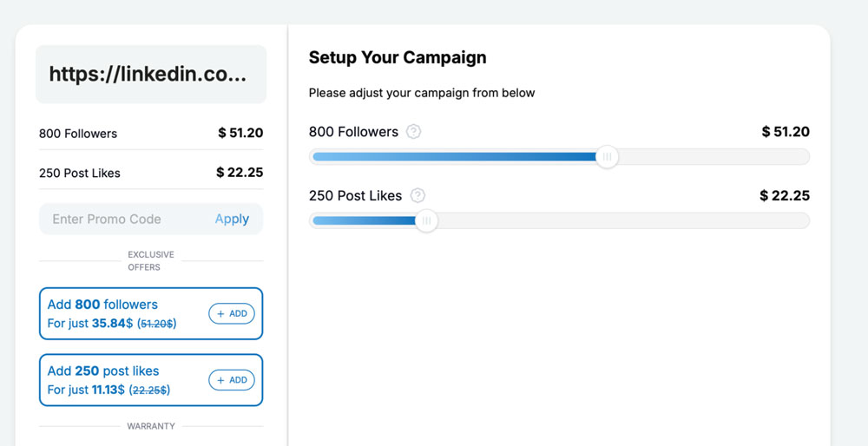The height and width of the screenshot is (446, 868).
Task: Click the blue filled part of the Followers slider
Action: tap(451, 157)
